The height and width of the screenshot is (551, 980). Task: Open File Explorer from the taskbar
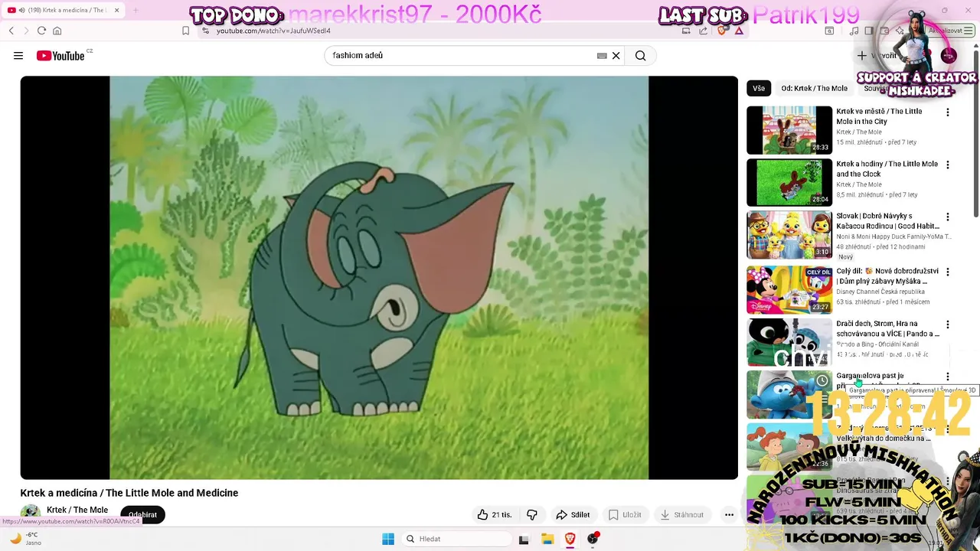coord(547,539)
